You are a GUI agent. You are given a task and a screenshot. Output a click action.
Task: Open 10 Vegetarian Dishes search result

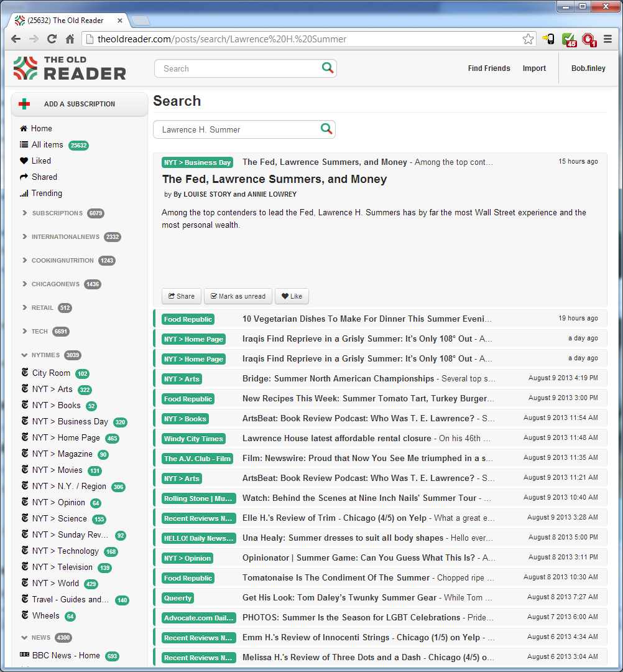[381, 319]
